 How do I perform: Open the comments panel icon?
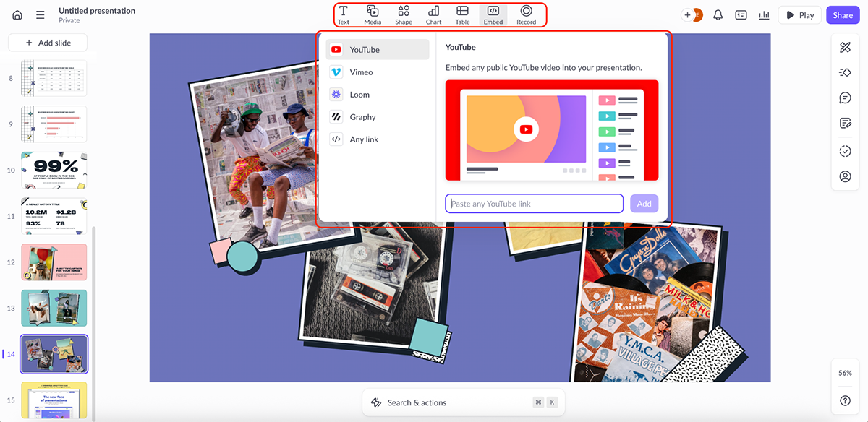click(x=845, y=98)
